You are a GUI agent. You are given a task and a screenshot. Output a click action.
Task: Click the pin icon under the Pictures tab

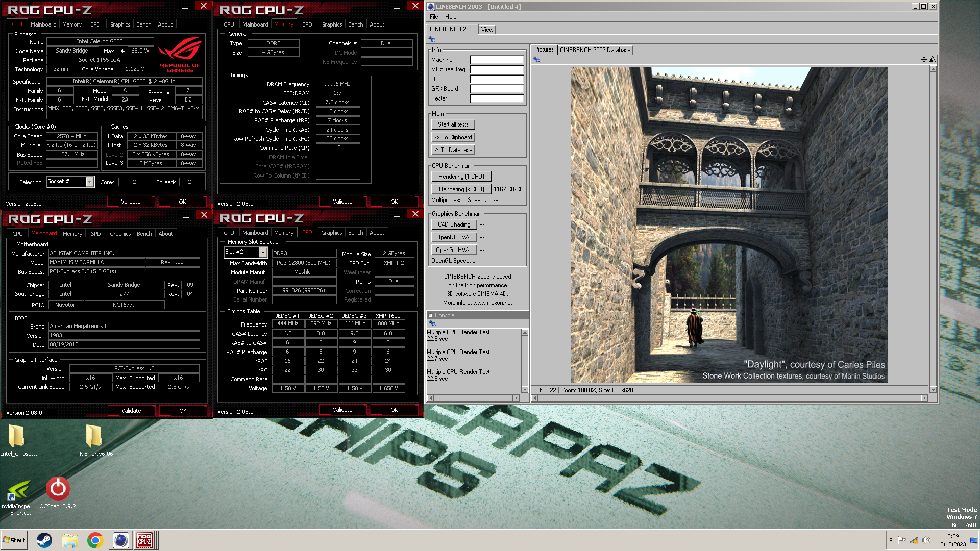tap(536, 60)
